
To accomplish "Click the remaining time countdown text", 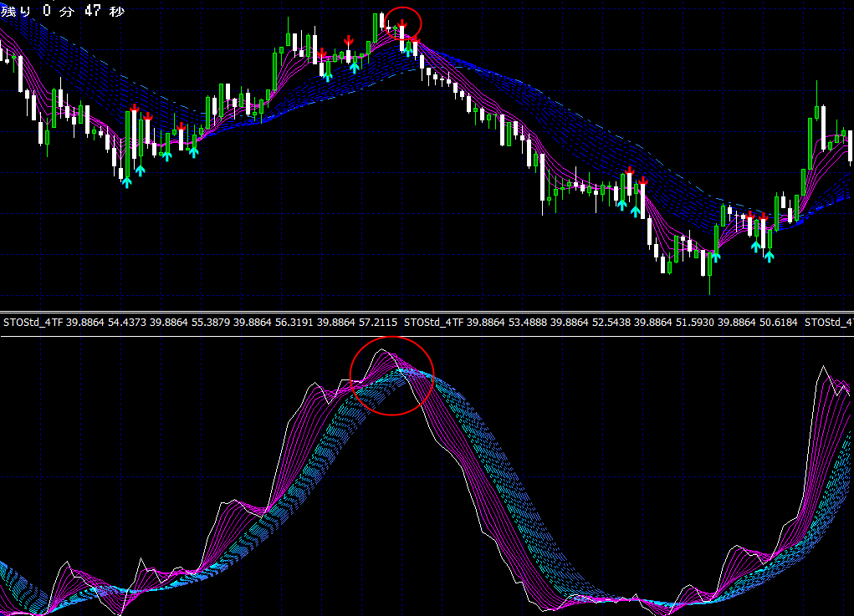I will click(63, 11).
